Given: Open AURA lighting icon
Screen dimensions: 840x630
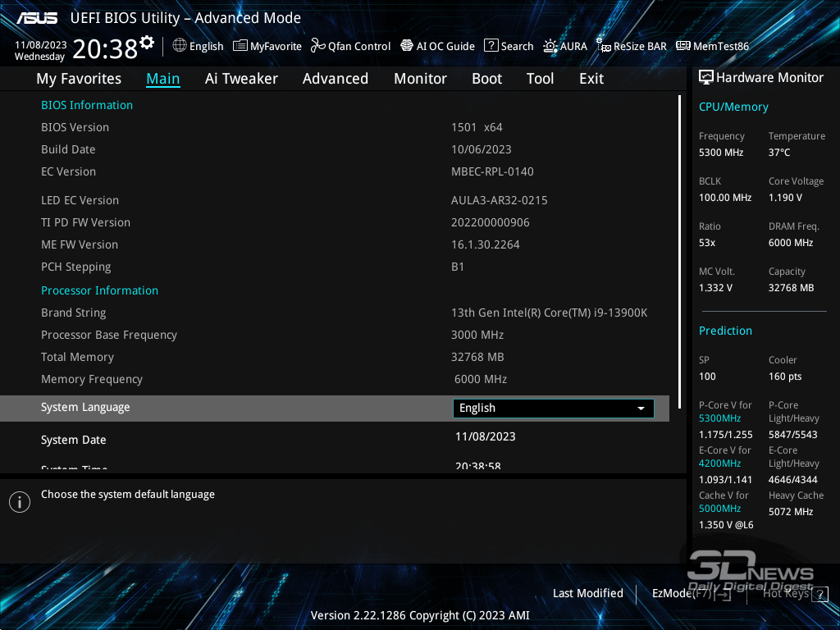Looking at the screenshot, I should pyautogui.click(x=550, y=46).
